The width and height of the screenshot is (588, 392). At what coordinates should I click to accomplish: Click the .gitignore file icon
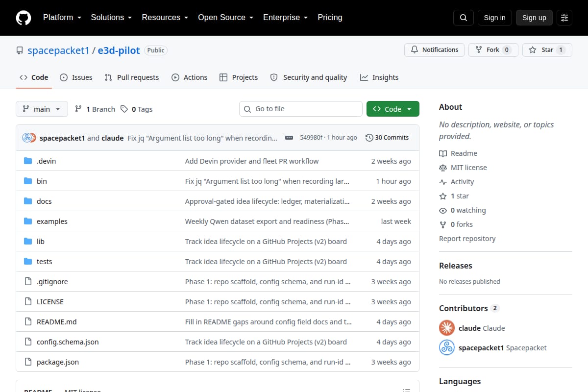(28, 282)
